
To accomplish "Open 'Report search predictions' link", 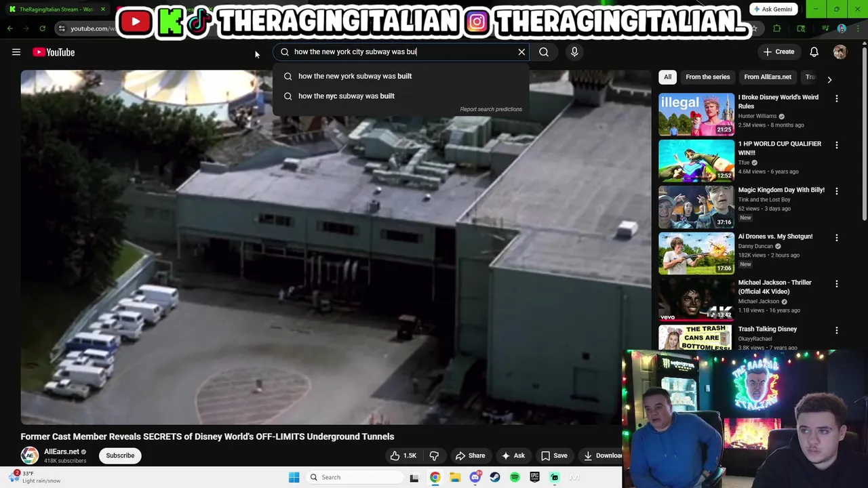I will pyautogui.click(x=491, y=109).
